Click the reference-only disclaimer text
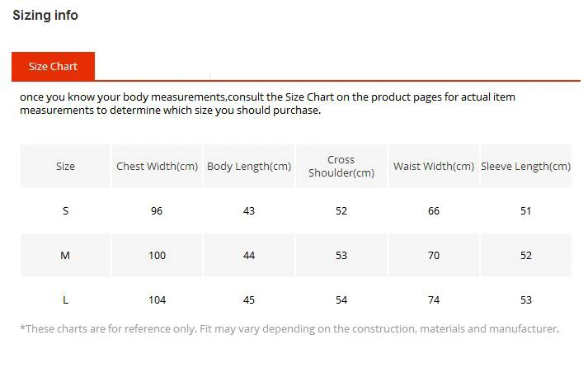The width and height of the screenshot is (588, 382). point(289,328)
